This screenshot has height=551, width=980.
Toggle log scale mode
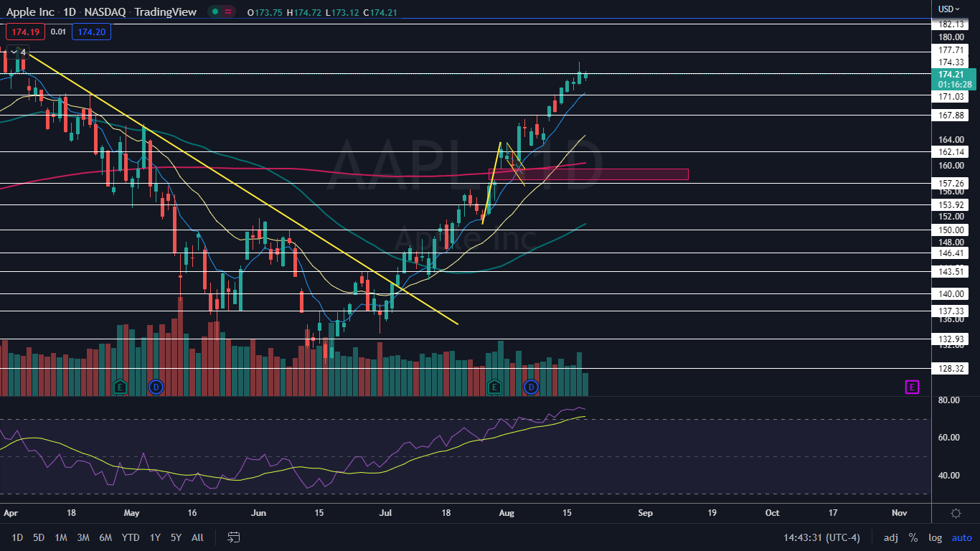click(x=936, y=537)
